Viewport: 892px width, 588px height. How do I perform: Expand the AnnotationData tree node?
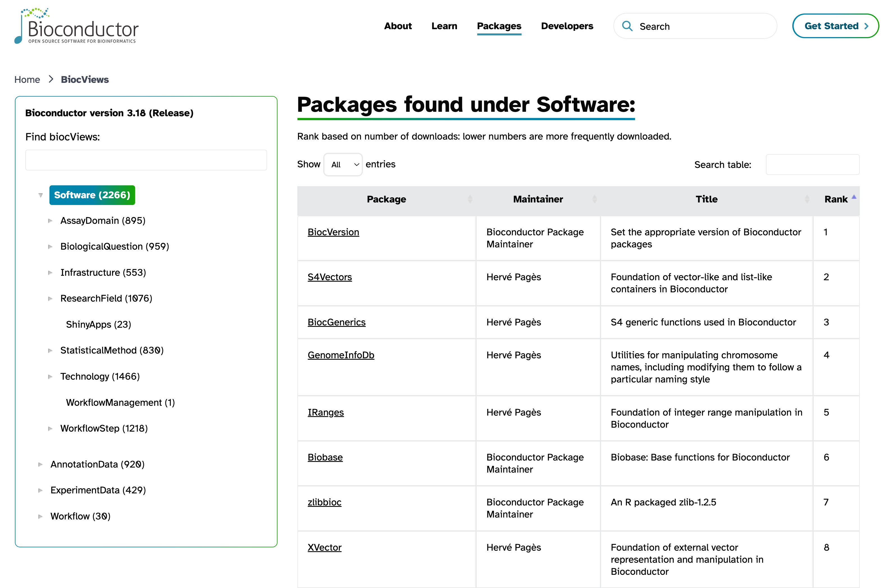[40, 464]
